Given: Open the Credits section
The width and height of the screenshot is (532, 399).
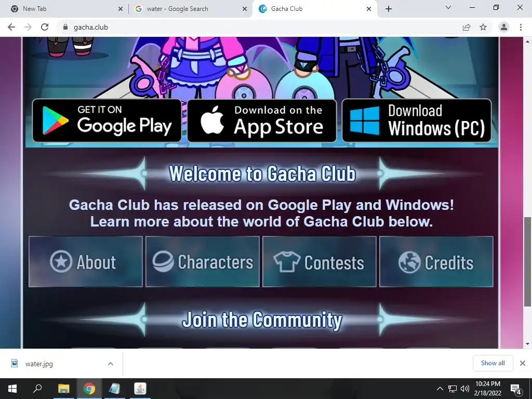Looking at the screenshot, I should pos(436,262).
